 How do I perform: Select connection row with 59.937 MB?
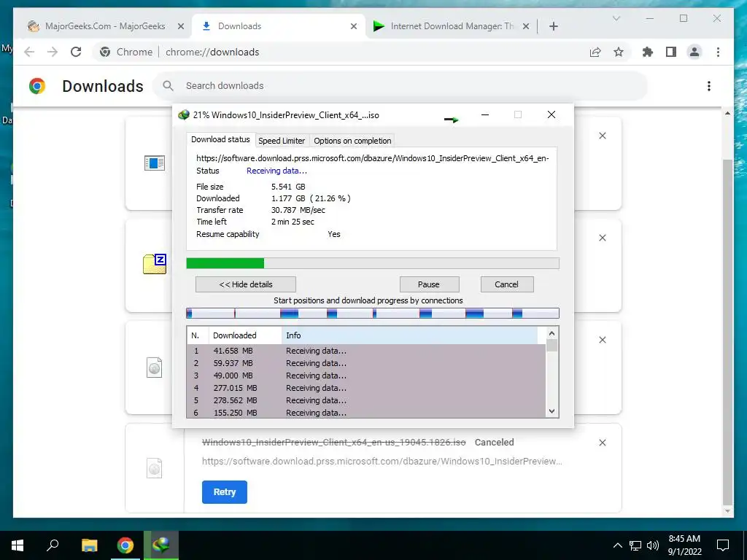click(366, 363)
